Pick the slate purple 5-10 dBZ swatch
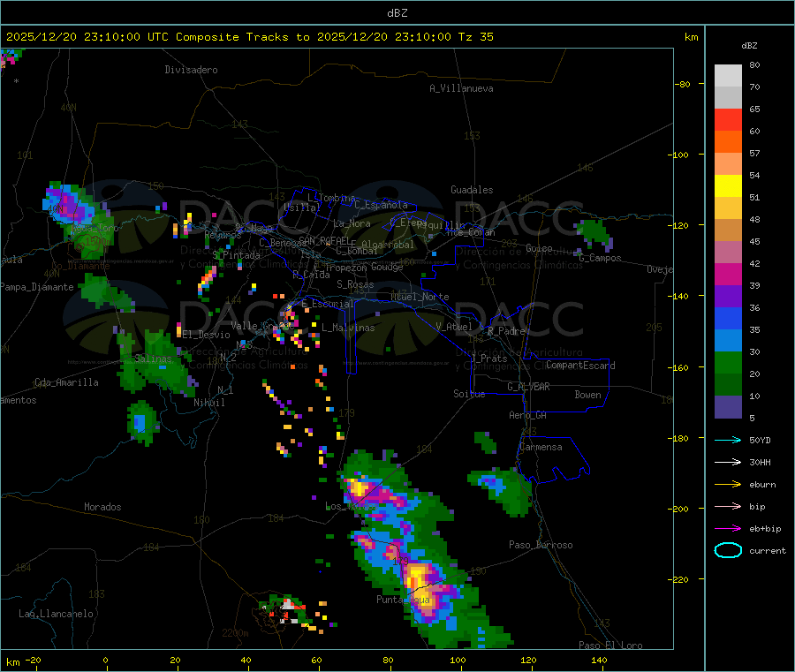The image size is (795, 672). tap(728, 407)
